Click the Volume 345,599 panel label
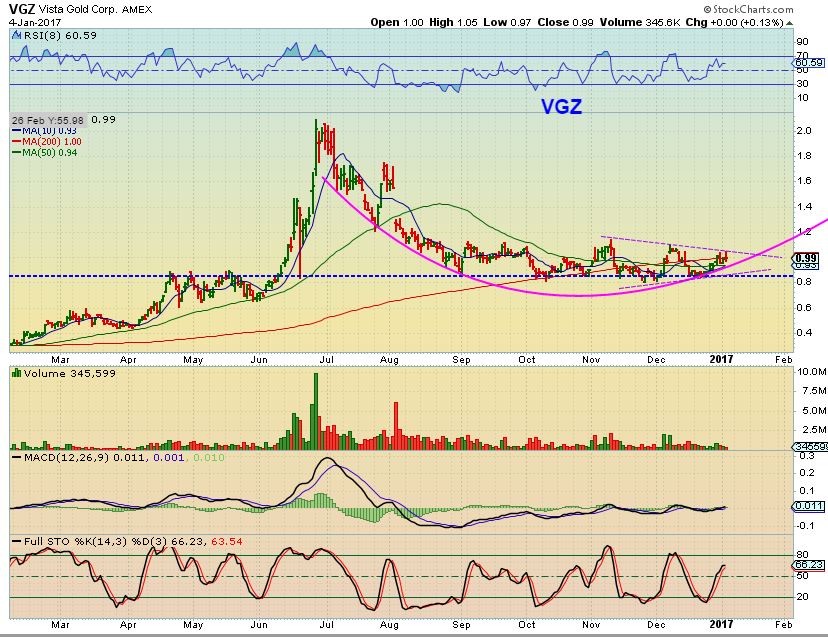The width and height of the screenshot is (828, 637). pyautogui.click(x=69, y=373)
